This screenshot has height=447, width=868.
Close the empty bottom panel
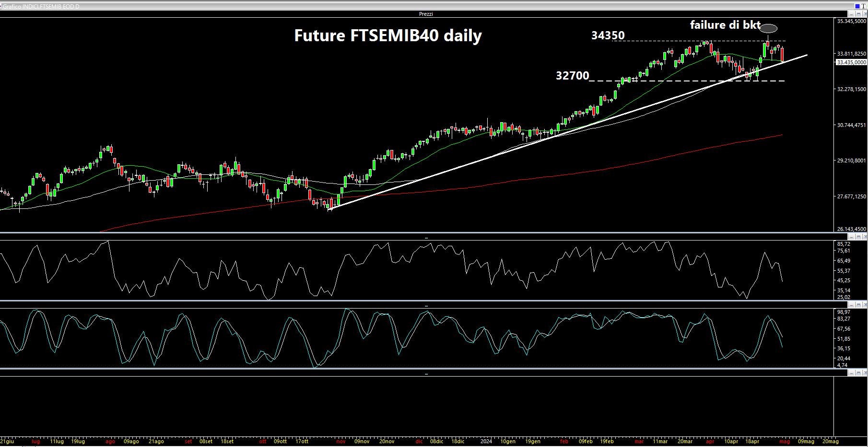pos(865,373)
